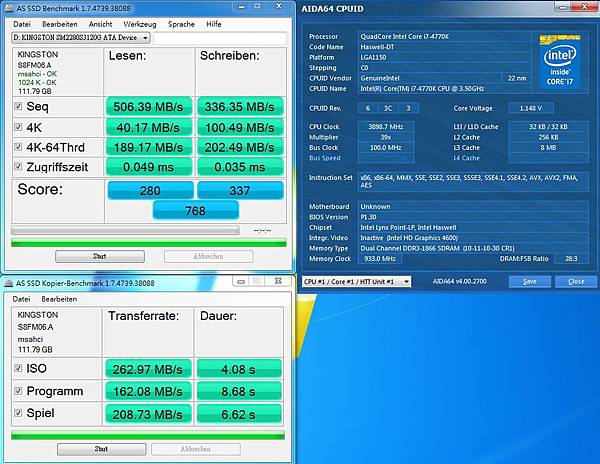The image size is (600, 464).
Task: Click the L3 Cache value 8 MB
Action: pyautogui.click(x=548, y=147)
